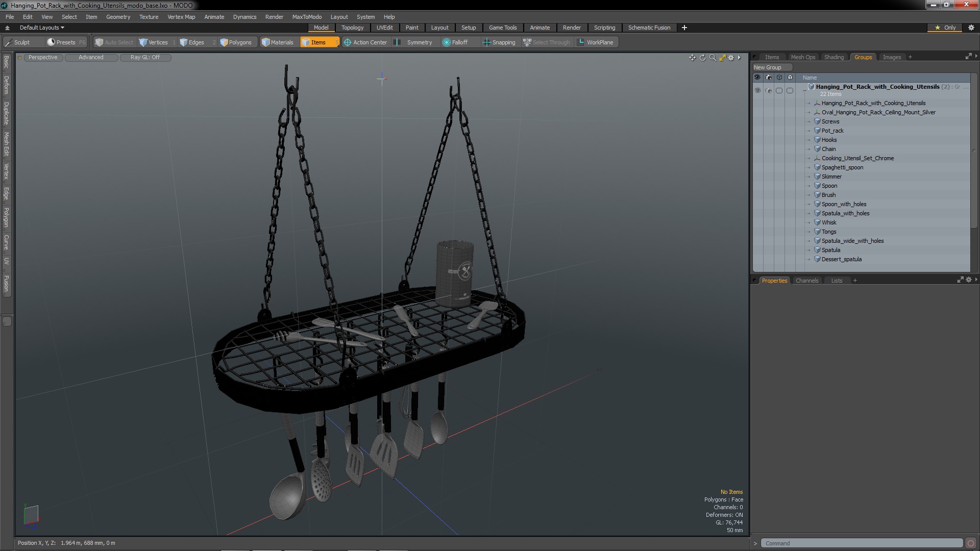Switch to the Shading tab
The width and height of the screenshot is (980, 551).
pyautogui.click(x=834, y=57)
